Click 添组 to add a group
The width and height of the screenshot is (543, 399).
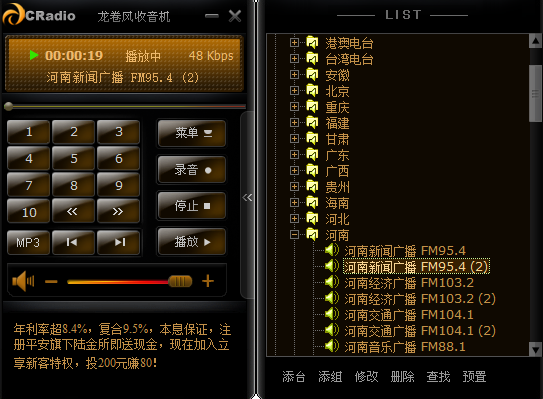[330, 376]
